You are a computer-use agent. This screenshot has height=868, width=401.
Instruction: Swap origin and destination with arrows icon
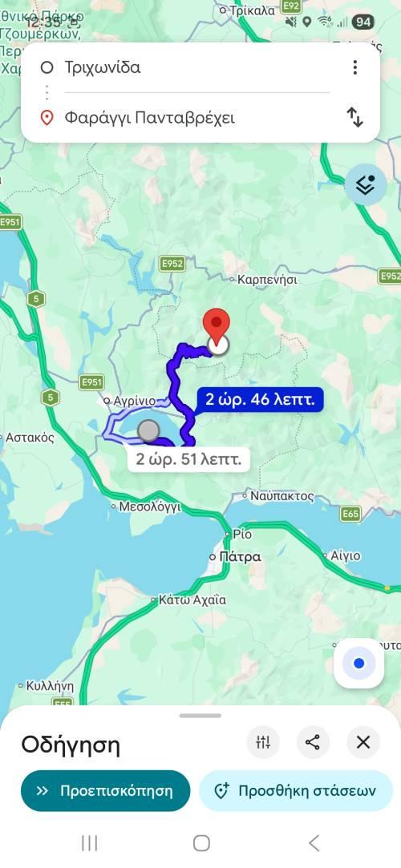[x=355, y=117]
